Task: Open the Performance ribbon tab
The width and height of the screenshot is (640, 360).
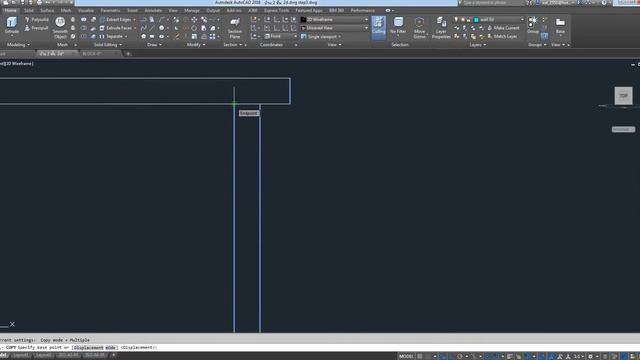Action: tap(362, 11)
